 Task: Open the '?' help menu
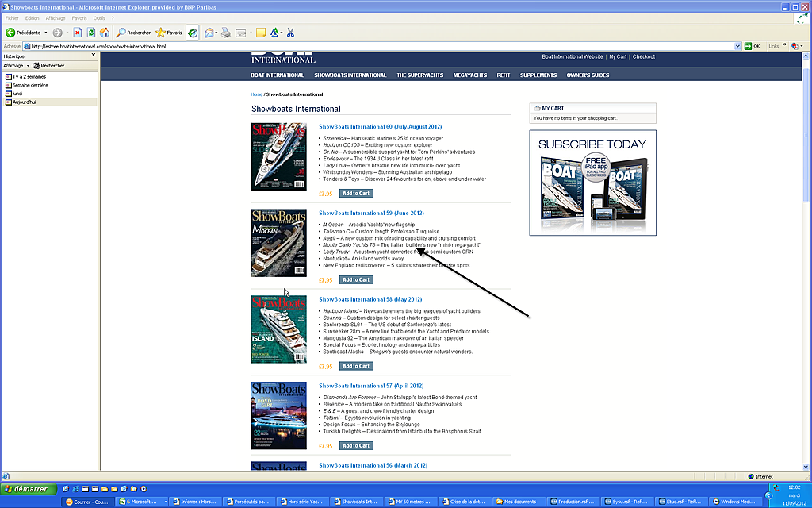tap(113, 18)
